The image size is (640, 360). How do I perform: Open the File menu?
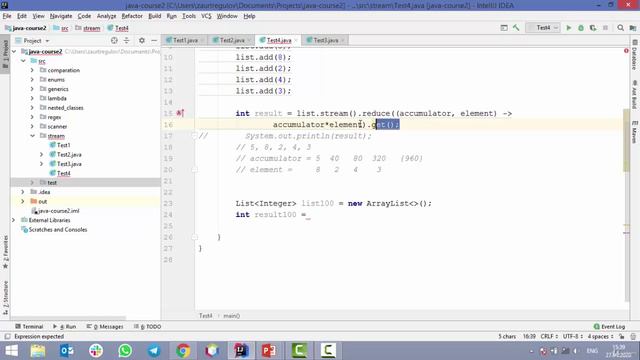[7, 16]
